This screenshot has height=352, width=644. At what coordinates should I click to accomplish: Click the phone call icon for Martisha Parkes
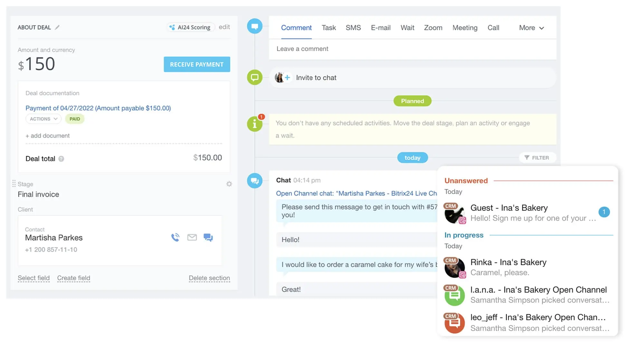click(175, 237)
